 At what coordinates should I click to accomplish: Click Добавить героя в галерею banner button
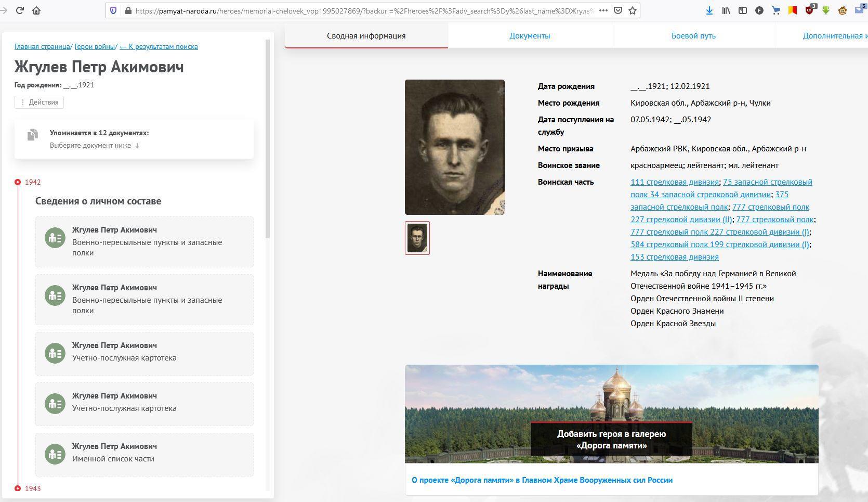click(x=611, y=440)
